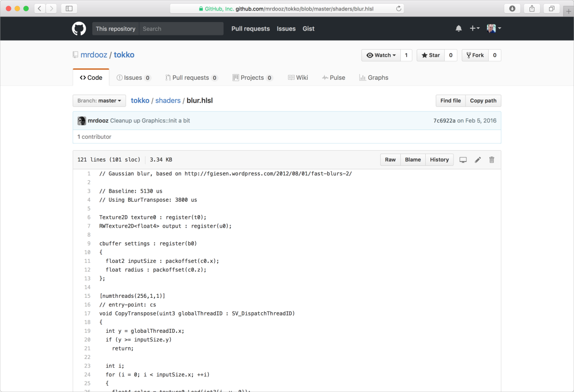The image size is (574, 392).
Task: Open blur.hlsl in GitHub Desktop via monitor icon
Action: 463,160
